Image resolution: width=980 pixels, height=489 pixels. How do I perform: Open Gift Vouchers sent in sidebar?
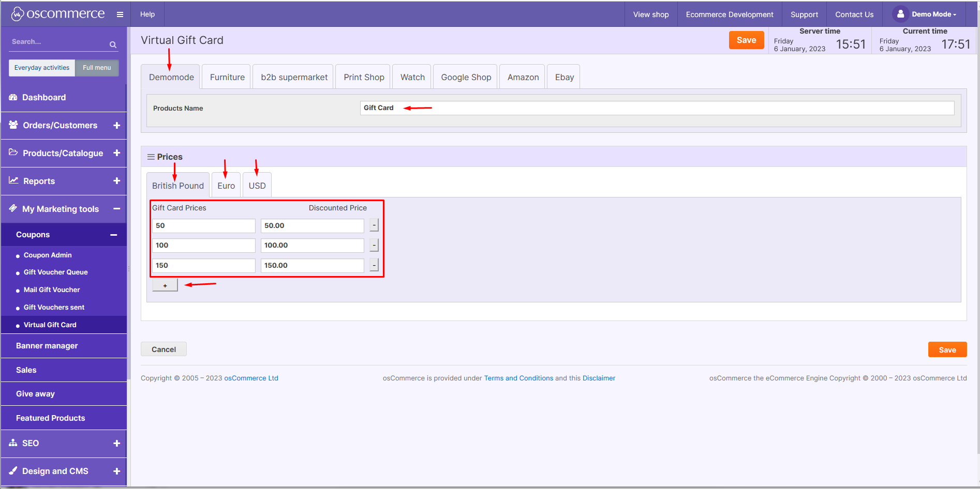54,307
